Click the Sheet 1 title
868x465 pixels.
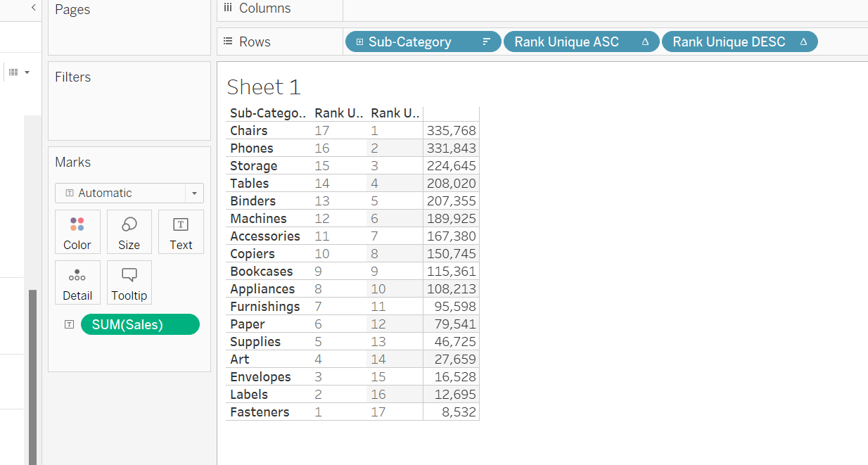pos(264,87)
